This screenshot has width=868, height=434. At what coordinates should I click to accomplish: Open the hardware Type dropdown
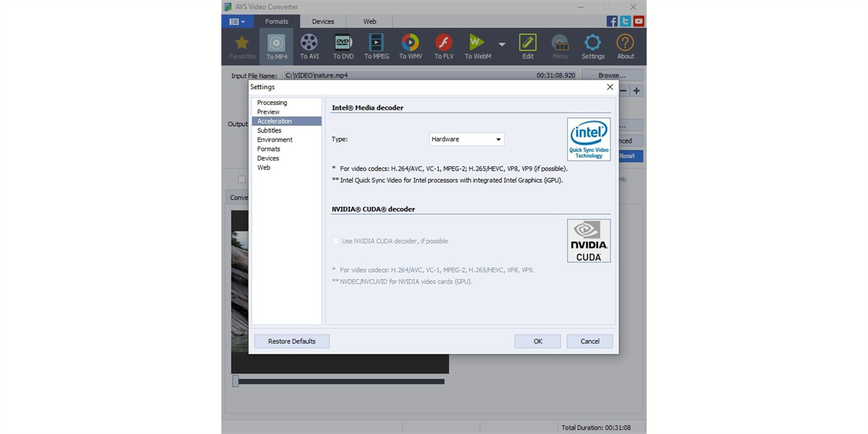(x=467, y=139)
